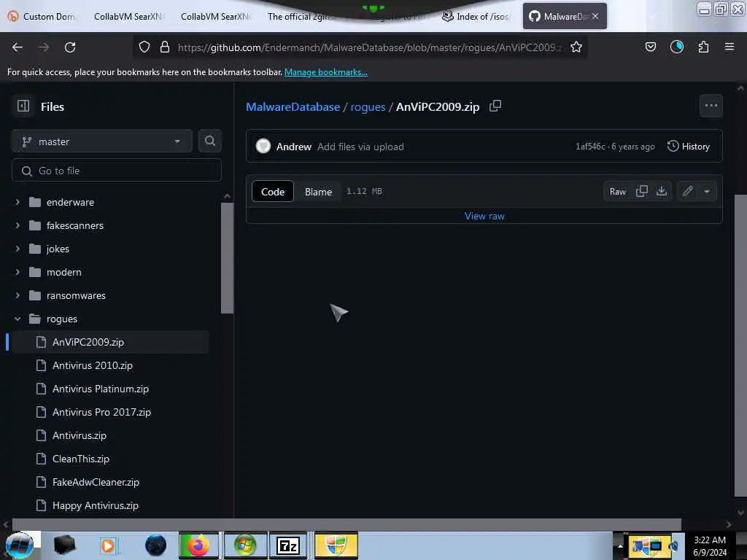Click the Andrew author name
747x560 pixels.
pyautogui.click(x=293, y=147)
